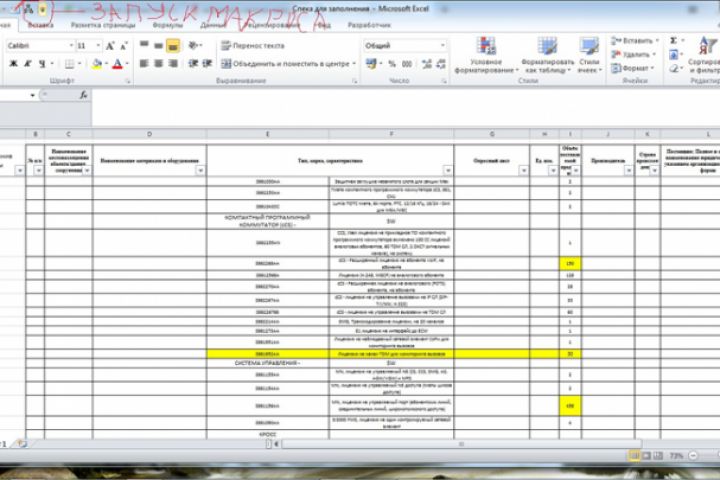Toggle bold formatting button Ж
Image resolution: width=720 pixels, height=480 pixels.
coord(13,64)
